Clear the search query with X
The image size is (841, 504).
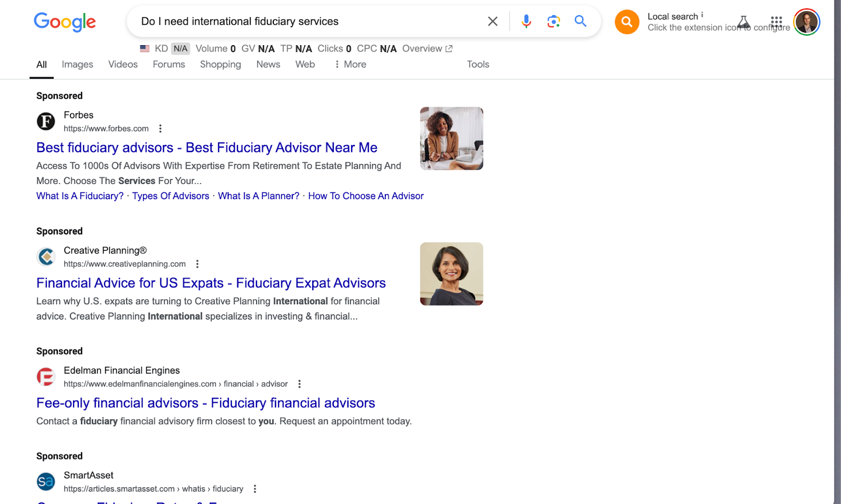(x=493, y=22)
